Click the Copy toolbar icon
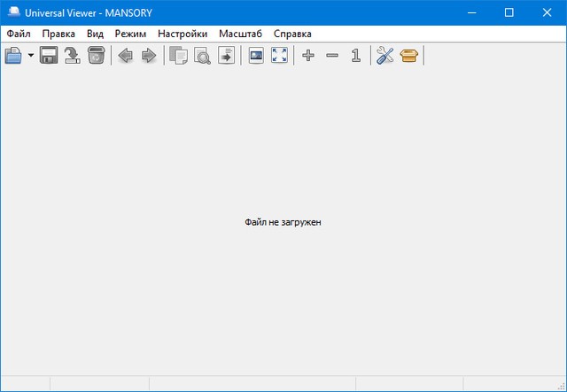 [179, 56]
